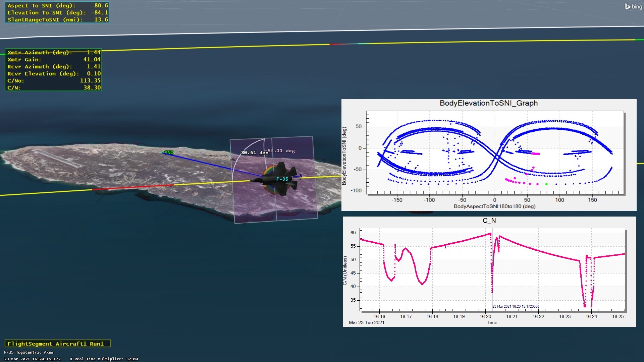Click the C_N graph title

[489, 221]
